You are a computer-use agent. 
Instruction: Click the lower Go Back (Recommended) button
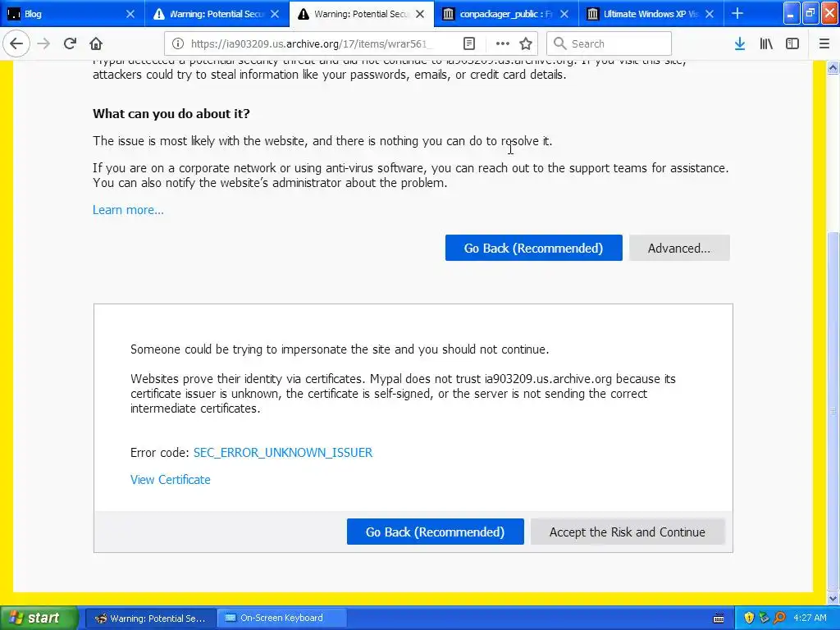[x=435, y=532]
